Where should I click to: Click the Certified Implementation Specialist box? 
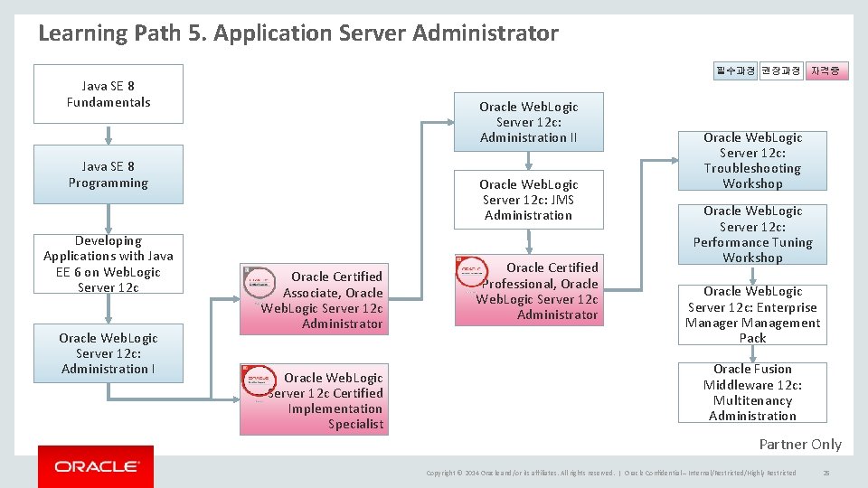pos(314,399)
